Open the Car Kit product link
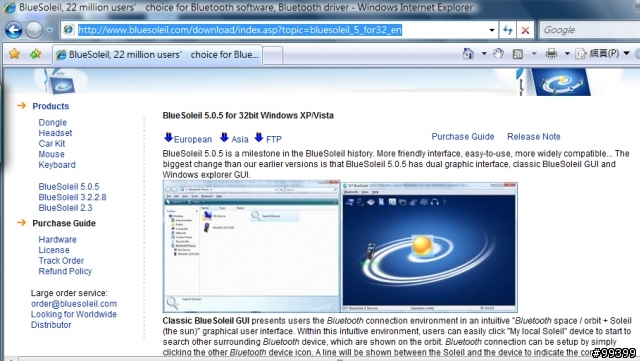 point(52,144)
